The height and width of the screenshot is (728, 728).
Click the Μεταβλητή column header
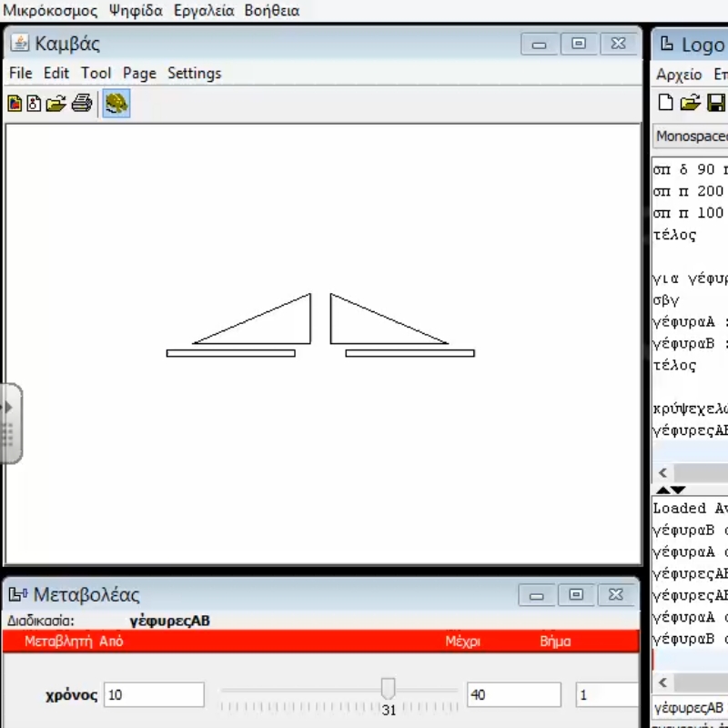click(58, 642)
